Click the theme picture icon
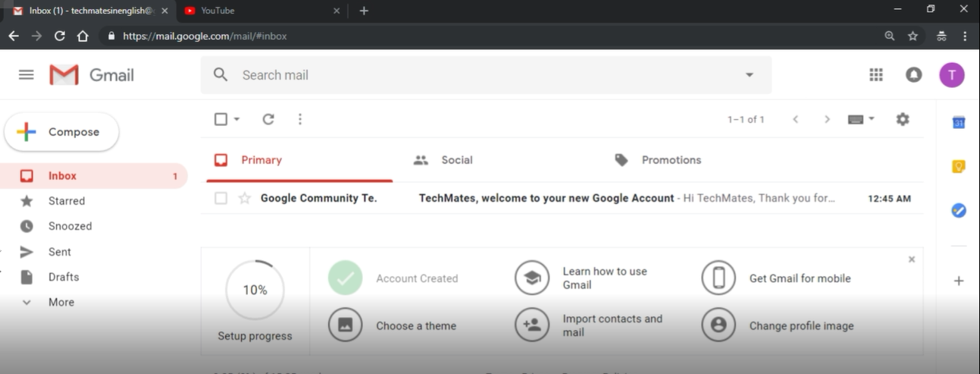The height and width of the screenshot is (374, 980). [346, 325]
